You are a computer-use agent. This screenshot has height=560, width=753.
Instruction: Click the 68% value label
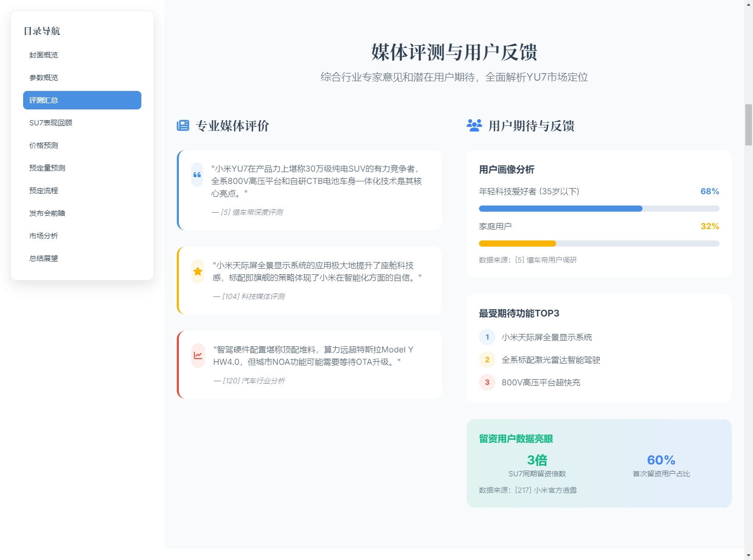tap(710, 191)
